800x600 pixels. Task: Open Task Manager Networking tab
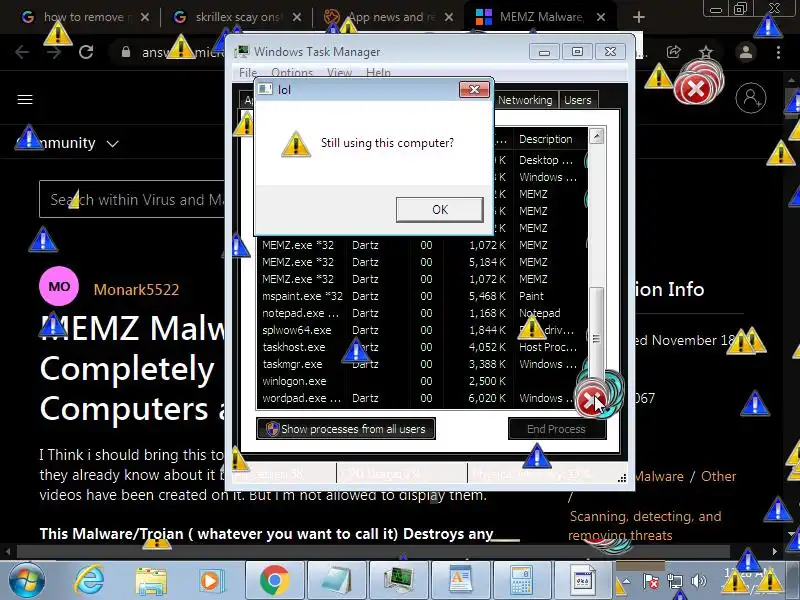(525, 100)
